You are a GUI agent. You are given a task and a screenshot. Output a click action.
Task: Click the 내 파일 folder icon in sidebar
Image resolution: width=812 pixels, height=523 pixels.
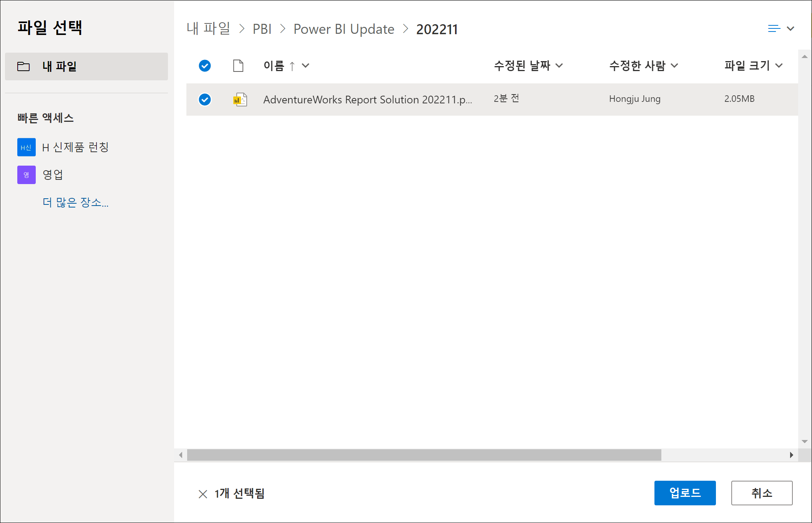(x=23, y=66)
